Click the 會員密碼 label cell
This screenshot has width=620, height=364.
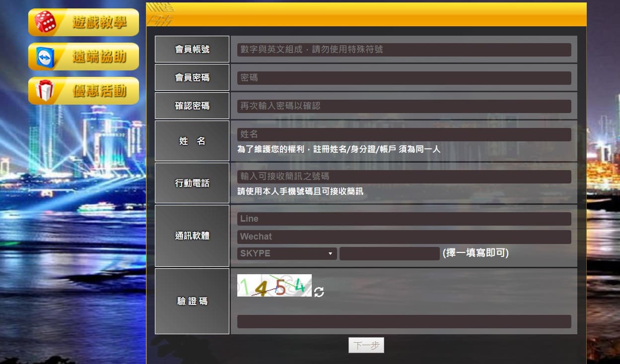point(192,77)
